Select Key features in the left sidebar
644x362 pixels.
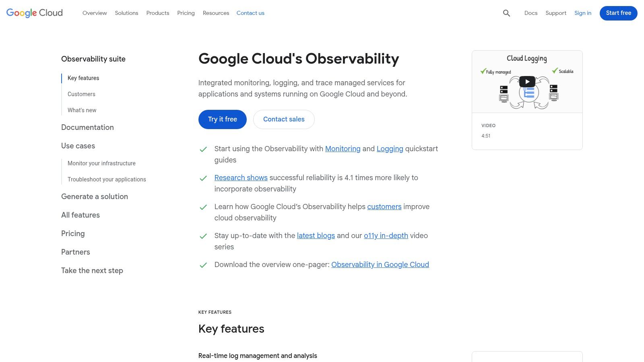point(83,78)
